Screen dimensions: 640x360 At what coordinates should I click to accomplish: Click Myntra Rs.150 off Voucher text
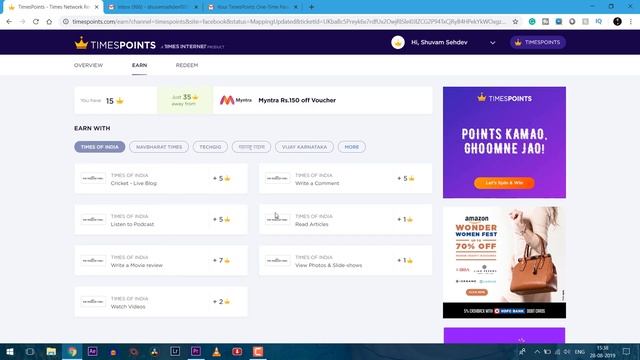click(x=297, y=100)
